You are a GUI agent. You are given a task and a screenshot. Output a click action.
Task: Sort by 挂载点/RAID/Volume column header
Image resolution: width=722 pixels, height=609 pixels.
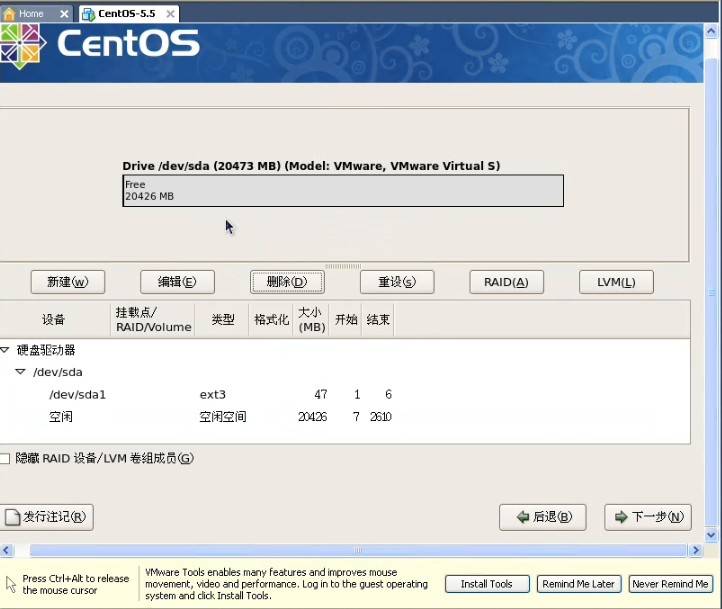153,319
